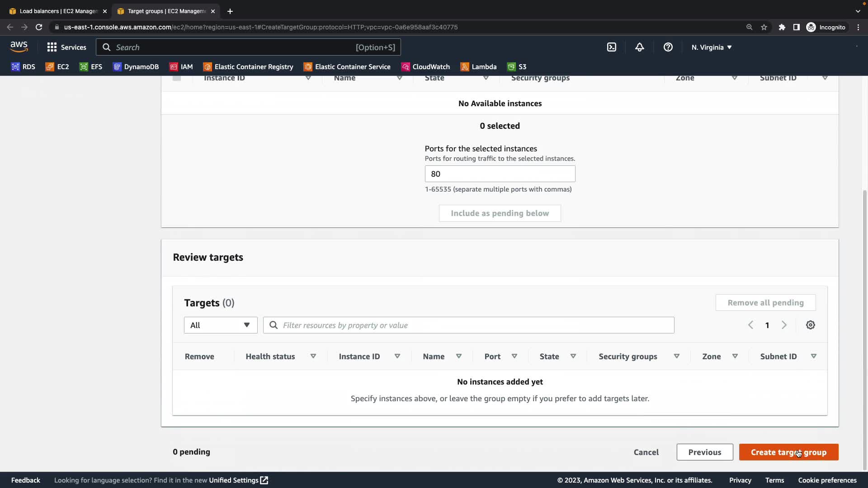Open Lambda bookmark shortcut
This screenshot has height=488, width=868.
click(x=478, y=67)
